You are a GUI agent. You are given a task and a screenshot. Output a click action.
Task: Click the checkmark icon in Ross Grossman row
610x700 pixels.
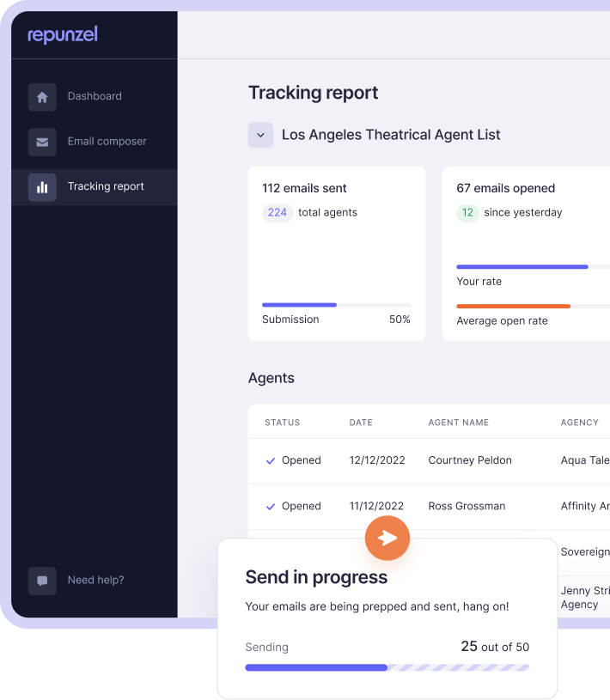[x=271, y=507]
